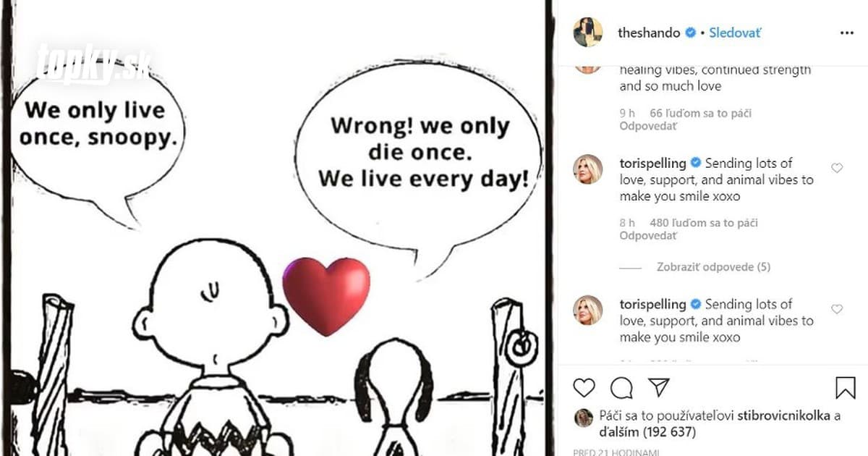The height and width of the screenshot is (456, 868).
Task: Like first torispelling comment heart
Action: [x=837, y=168]
